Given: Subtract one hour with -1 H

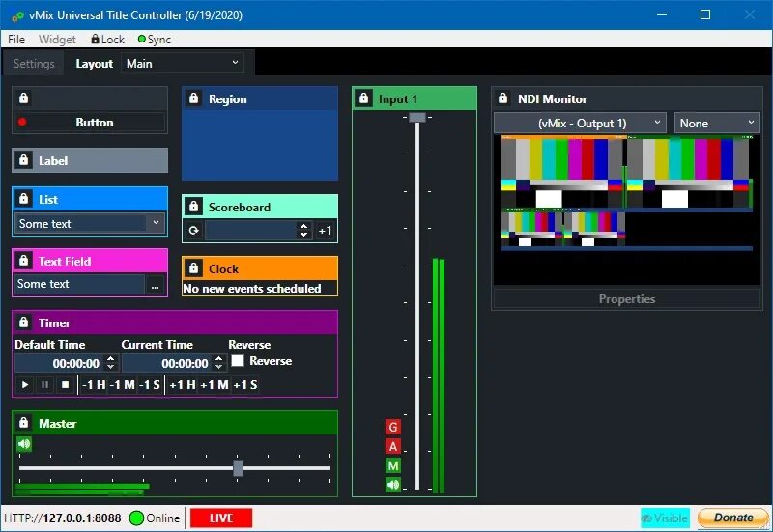Looking at the screenshot, I should [94, 384].
